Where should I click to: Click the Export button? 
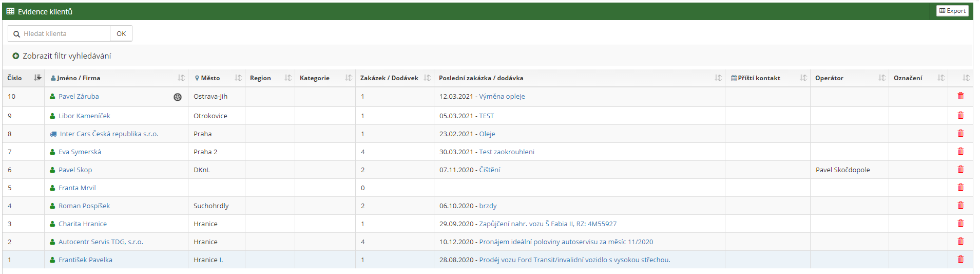952,11
